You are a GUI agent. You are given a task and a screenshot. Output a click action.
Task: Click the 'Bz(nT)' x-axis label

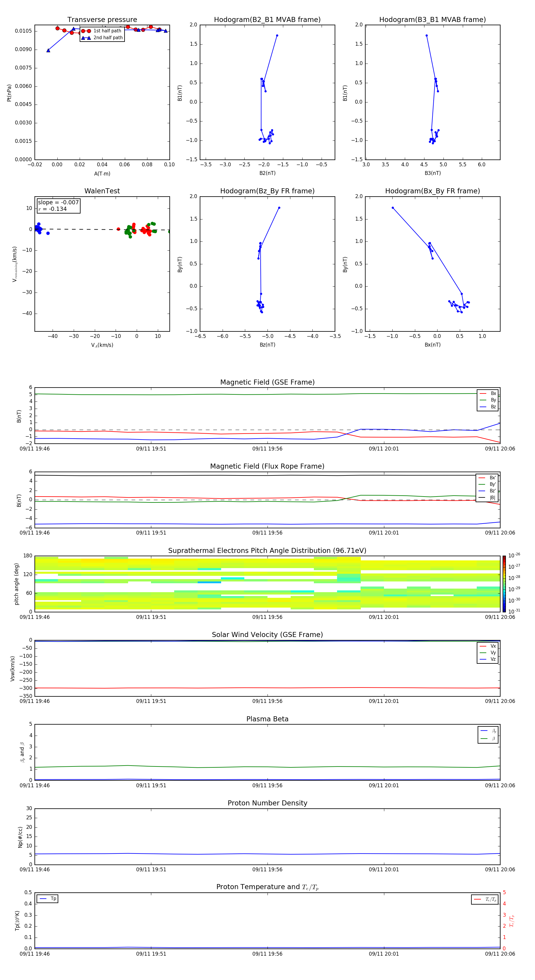click(x=267, y=345)
